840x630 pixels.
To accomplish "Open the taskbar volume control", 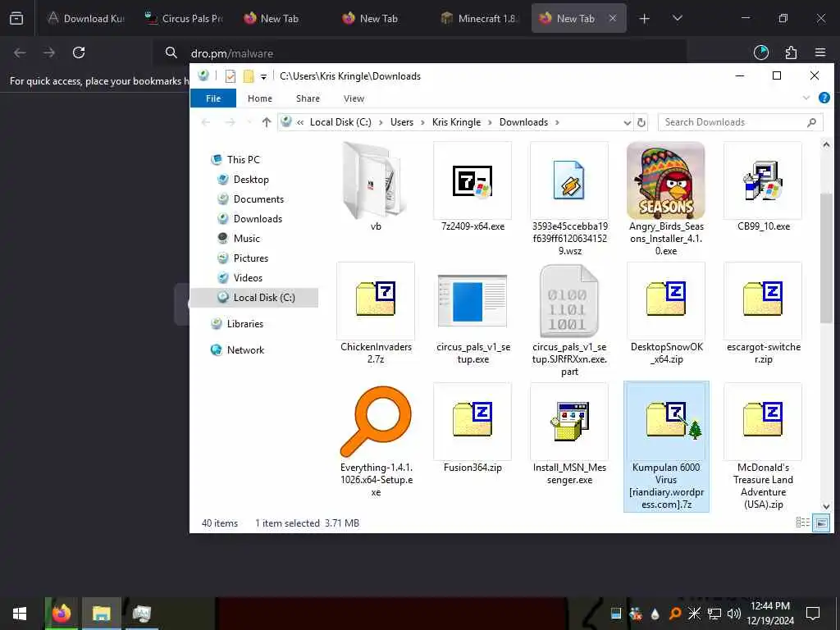I will click(734, 614).
